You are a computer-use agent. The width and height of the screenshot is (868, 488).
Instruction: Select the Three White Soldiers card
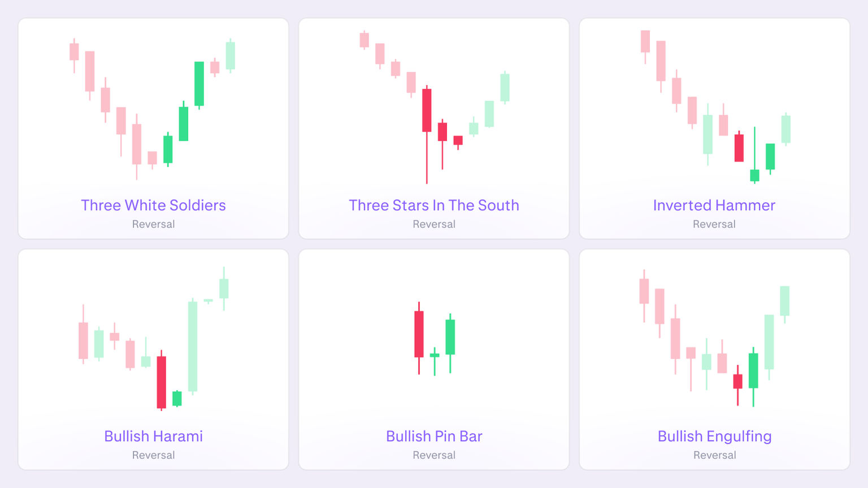153,128
